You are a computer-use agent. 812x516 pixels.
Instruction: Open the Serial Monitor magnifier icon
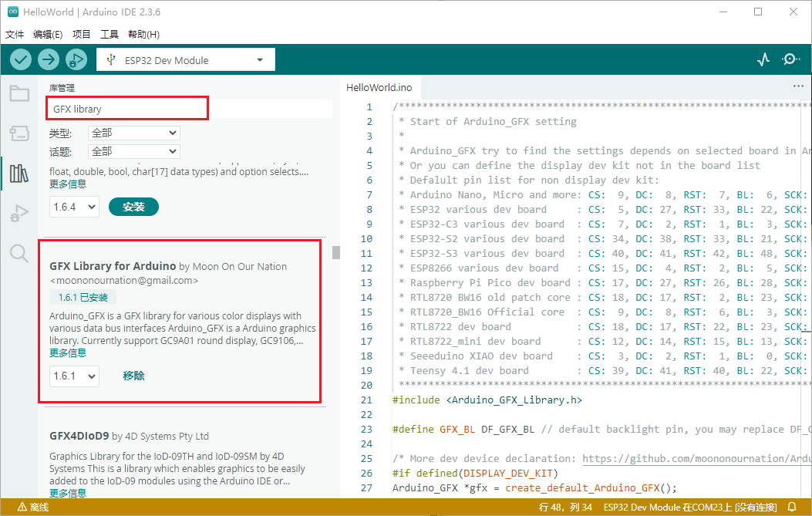790,59
